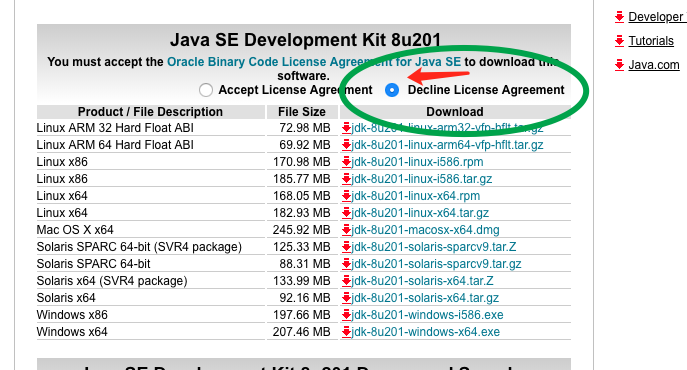Viewport: 687px width, 370px height.
Task: Click the 245.92 MB file size
Action: [x=301, y=230]
